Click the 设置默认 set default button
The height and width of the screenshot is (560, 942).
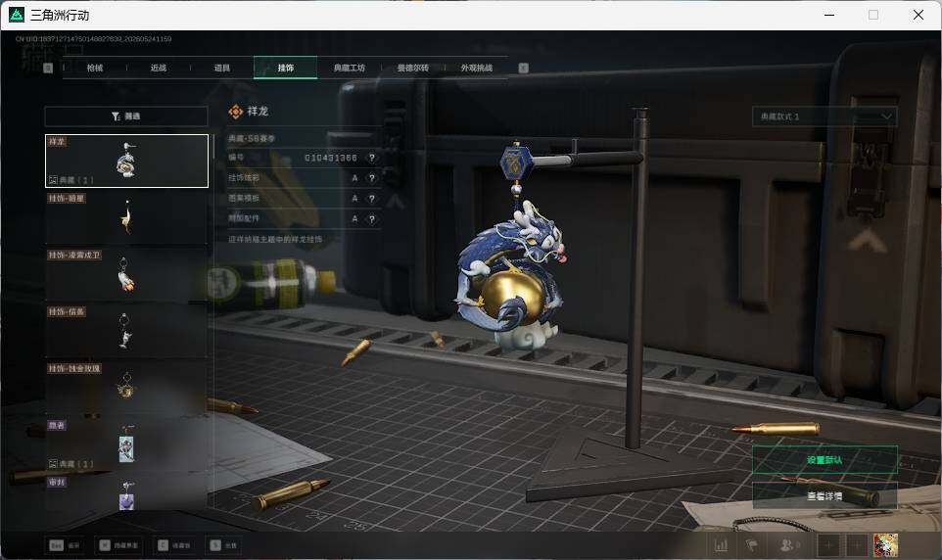click(x=824, y=460)
